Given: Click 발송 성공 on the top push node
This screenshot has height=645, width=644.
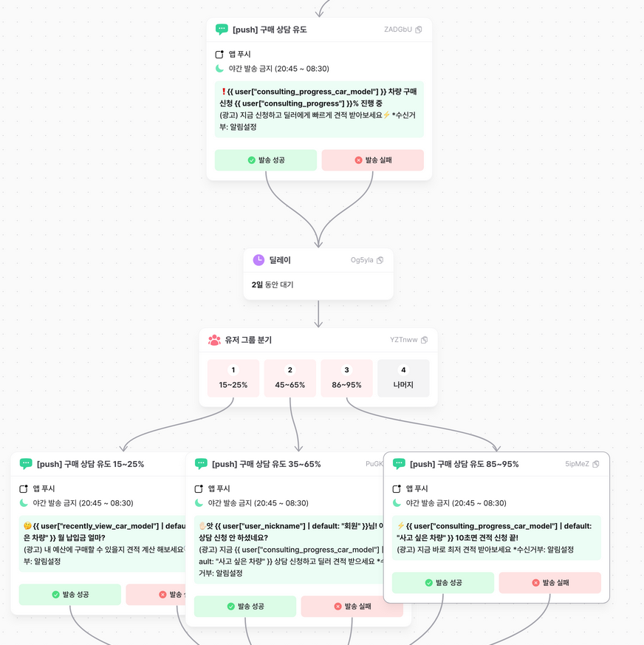Looking at the screenshot, I should point(266,160).
